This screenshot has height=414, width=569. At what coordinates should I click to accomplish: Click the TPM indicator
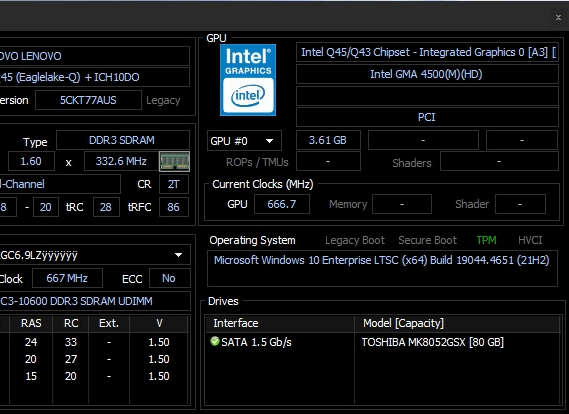click(486, 240)
